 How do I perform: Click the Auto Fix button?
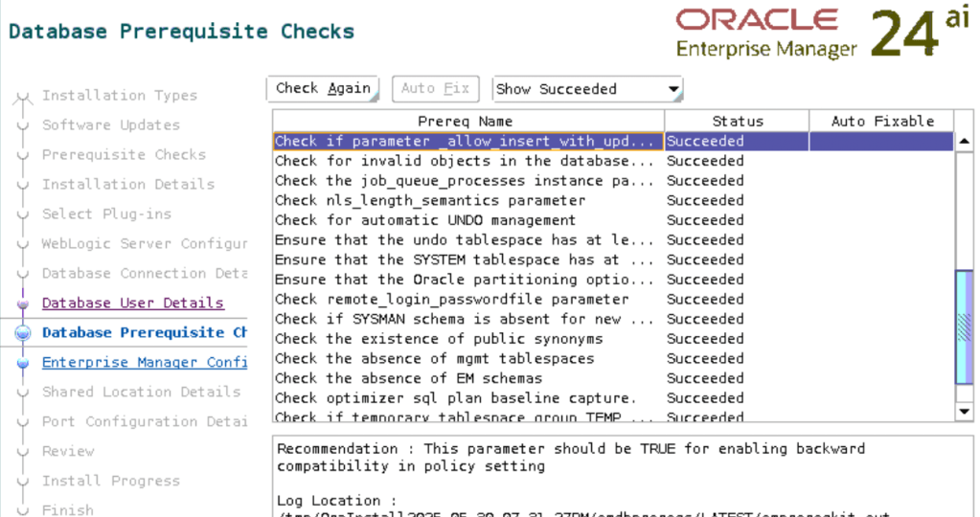click(x=435, y=89)
